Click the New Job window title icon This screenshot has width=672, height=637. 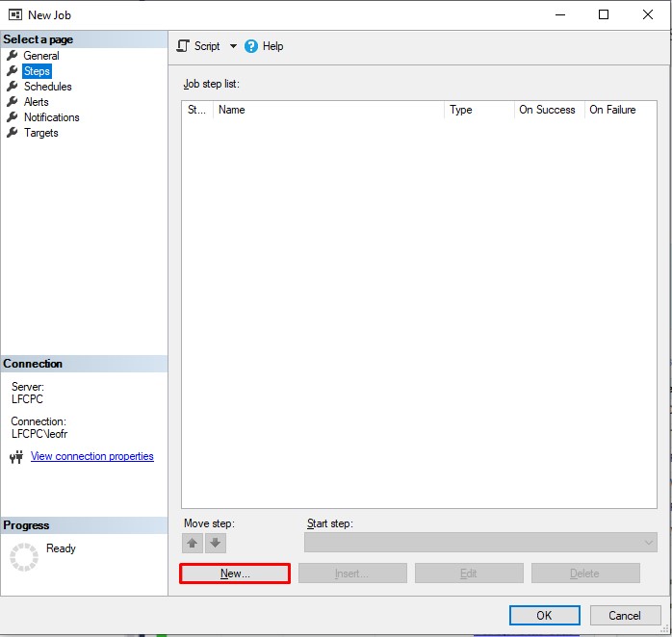pos(15,15)
